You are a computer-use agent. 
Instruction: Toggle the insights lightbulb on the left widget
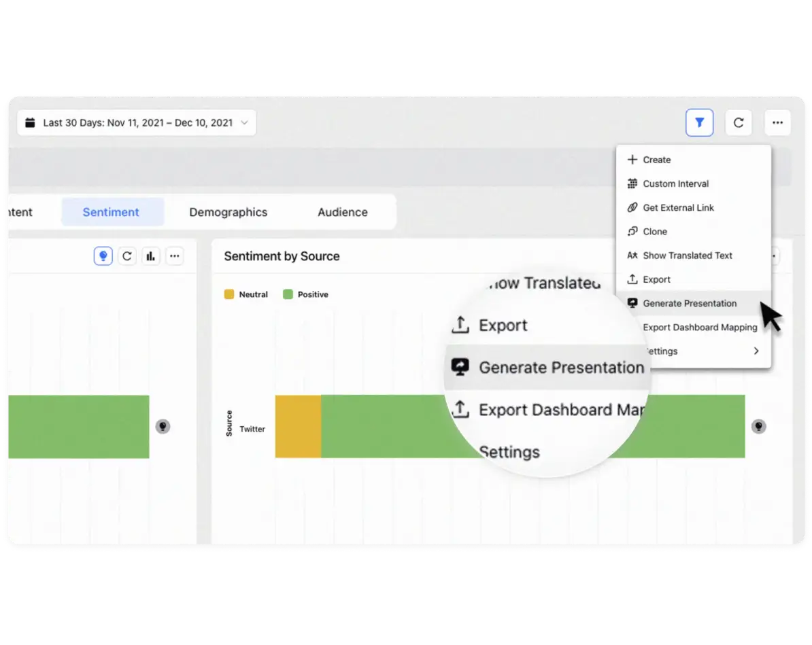(x=103, y=256)
